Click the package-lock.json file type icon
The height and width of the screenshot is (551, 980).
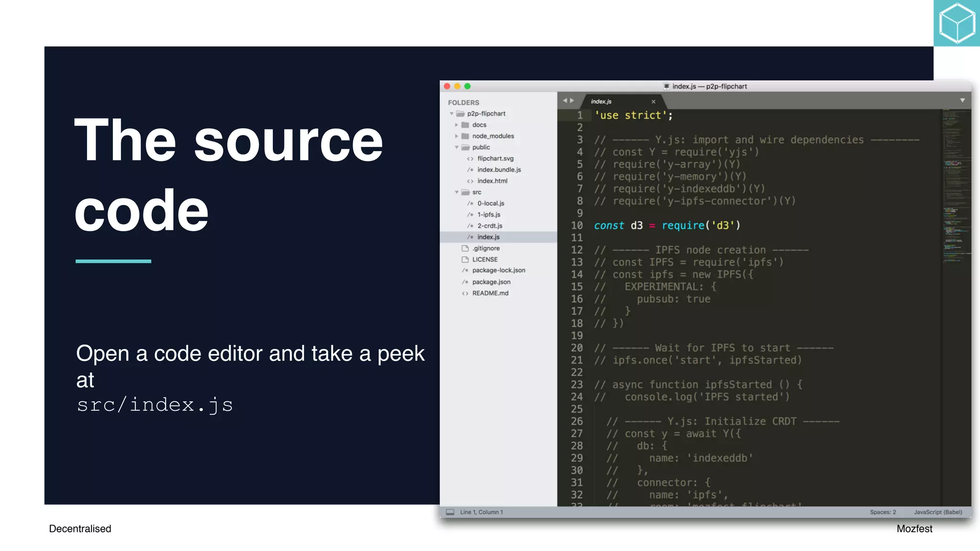click(465, 271)
